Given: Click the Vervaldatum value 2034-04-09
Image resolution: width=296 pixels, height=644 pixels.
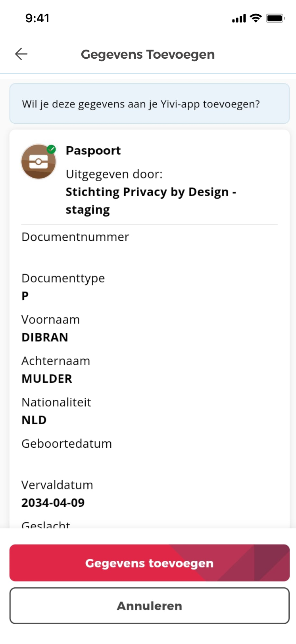Looking at the screenshot, I should [53, 503].
